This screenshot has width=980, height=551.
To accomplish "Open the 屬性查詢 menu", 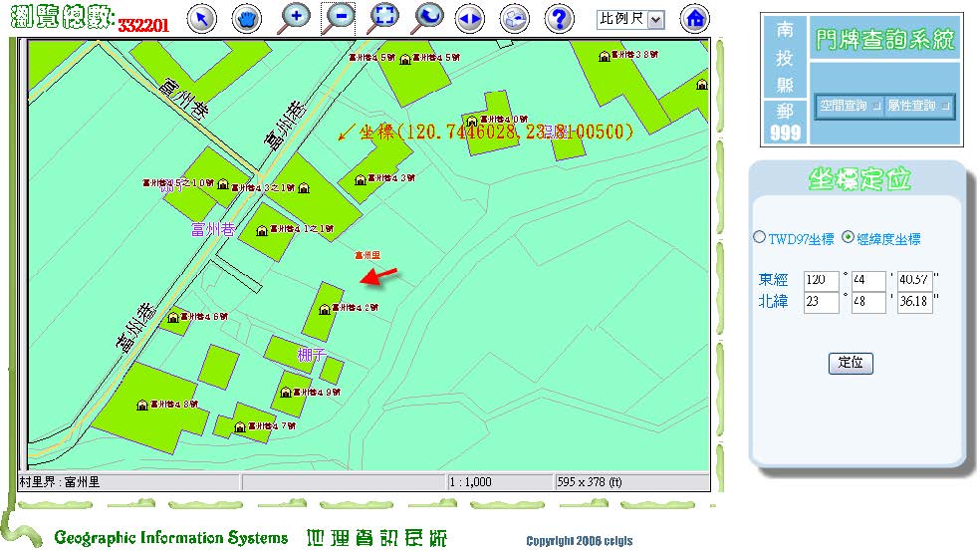I will tap(918, 106).
